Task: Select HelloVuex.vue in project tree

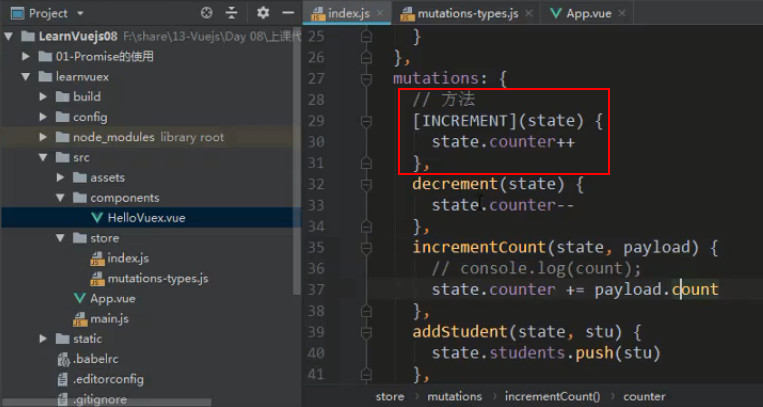Action: [x=146, y=218]
